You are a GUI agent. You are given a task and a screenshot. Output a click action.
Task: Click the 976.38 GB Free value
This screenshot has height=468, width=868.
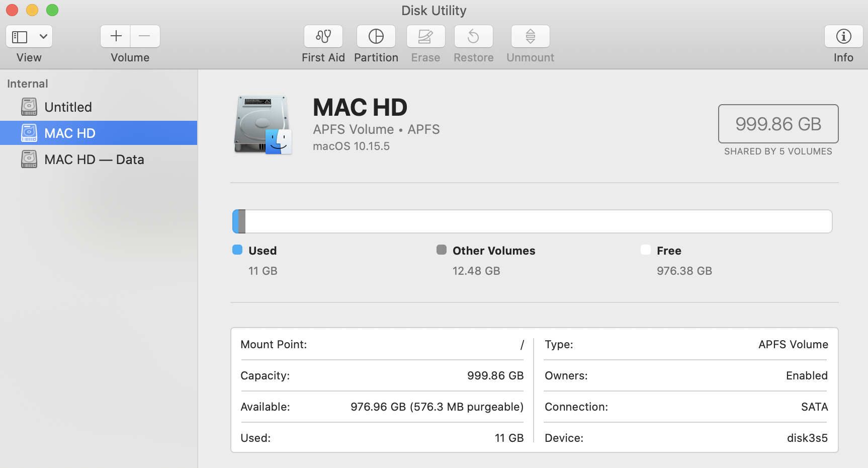[x=684, y=271]
